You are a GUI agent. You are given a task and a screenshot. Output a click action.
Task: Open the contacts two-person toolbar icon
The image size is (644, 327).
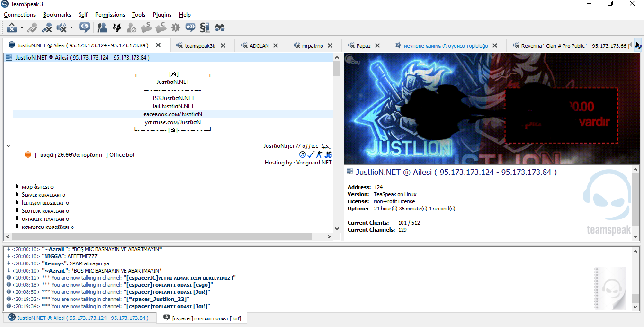click(102, 27)
